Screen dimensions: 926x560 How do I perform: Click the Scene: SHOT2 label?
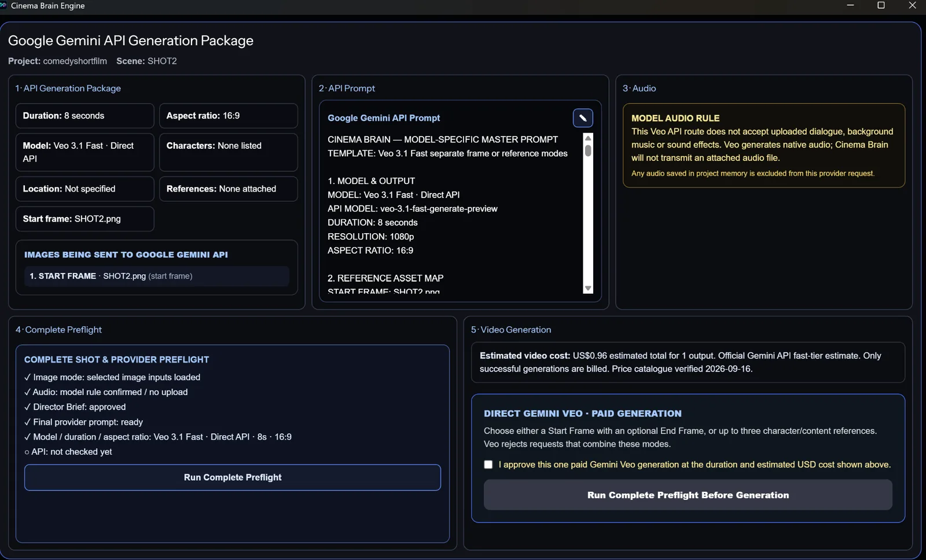(x=146, y=61)
